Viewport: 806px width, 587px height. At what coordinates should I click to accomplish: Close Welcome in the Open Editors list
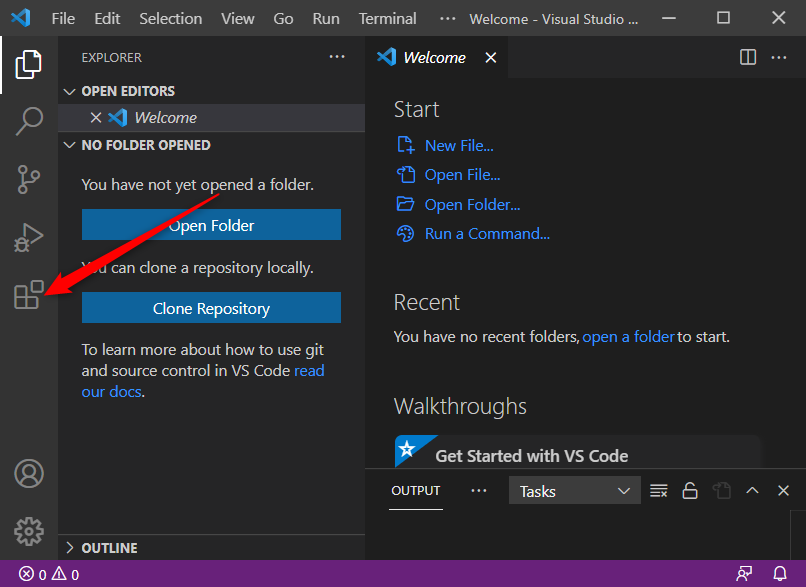96,118
